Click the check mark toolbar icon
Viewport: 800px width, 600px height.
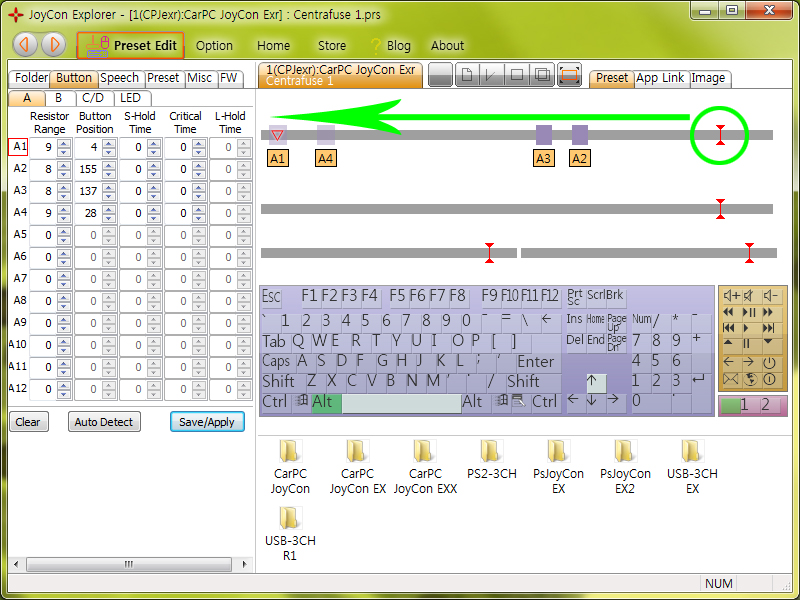(491, 75)
